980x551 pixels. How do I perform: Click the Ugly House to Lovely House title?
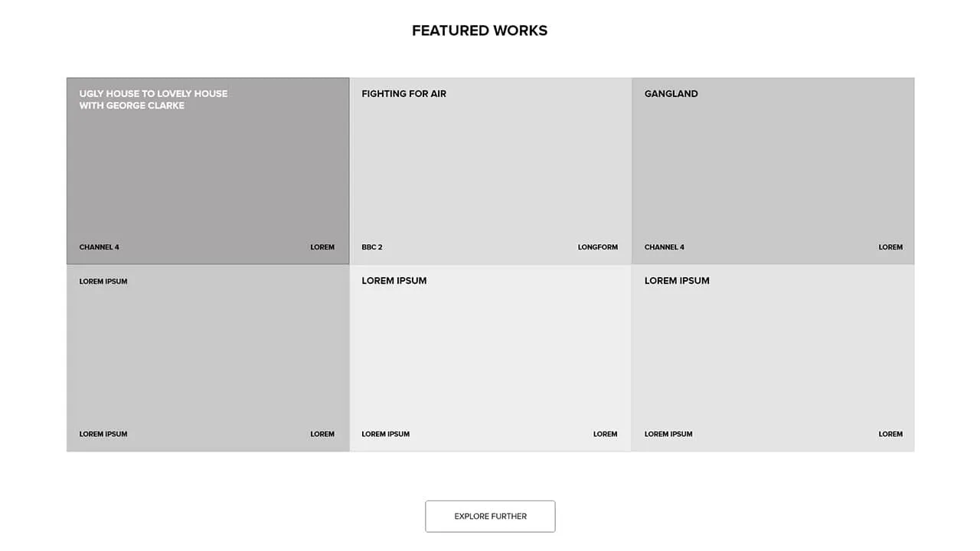point(153,99)
